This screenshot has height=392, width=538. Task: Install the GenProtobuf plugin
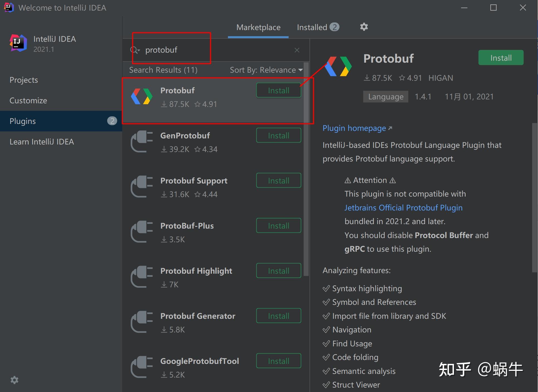pos(279,136)
